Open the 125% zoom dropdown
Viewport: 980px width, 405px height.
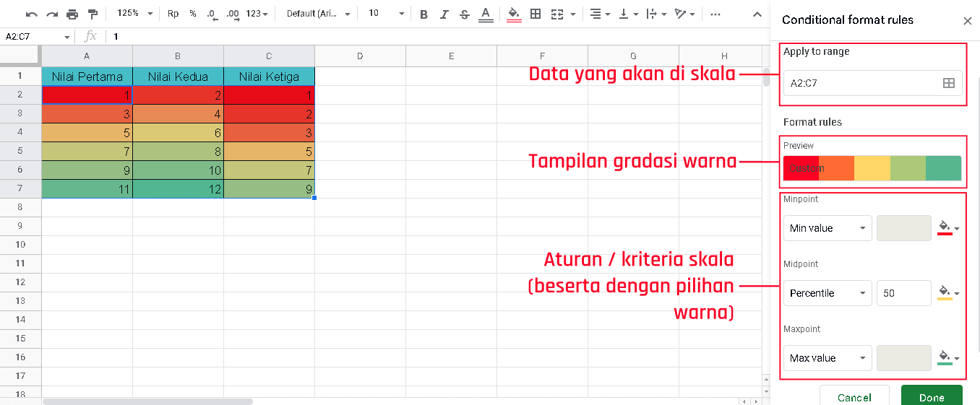(135, 14)
